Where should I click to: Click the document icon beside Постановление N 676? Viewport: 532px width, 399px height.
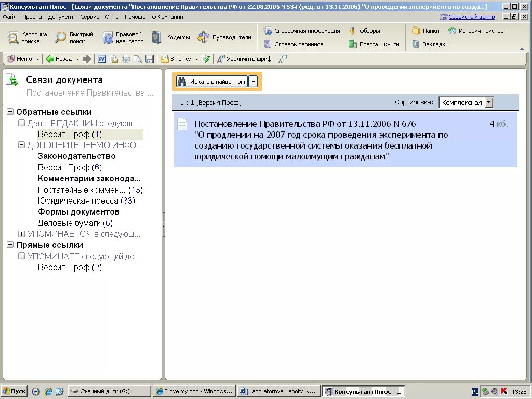(x=182, y=124)
